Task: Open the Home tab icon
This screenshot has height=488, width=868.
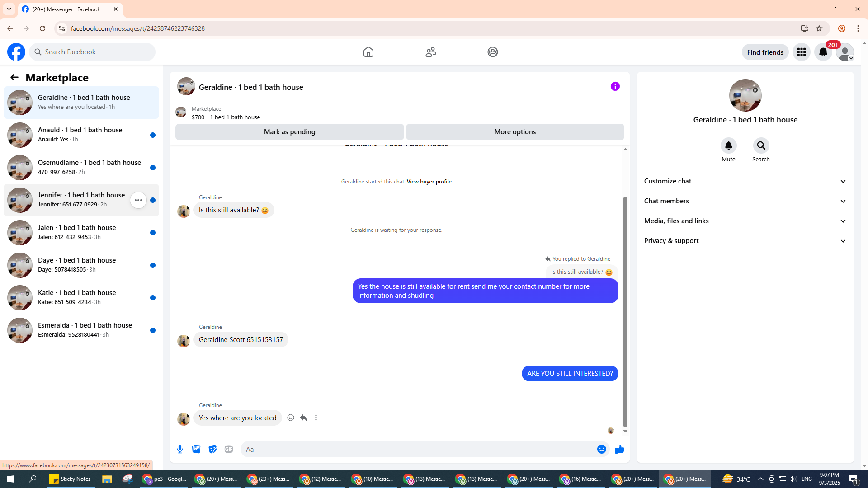Action: 368,52
